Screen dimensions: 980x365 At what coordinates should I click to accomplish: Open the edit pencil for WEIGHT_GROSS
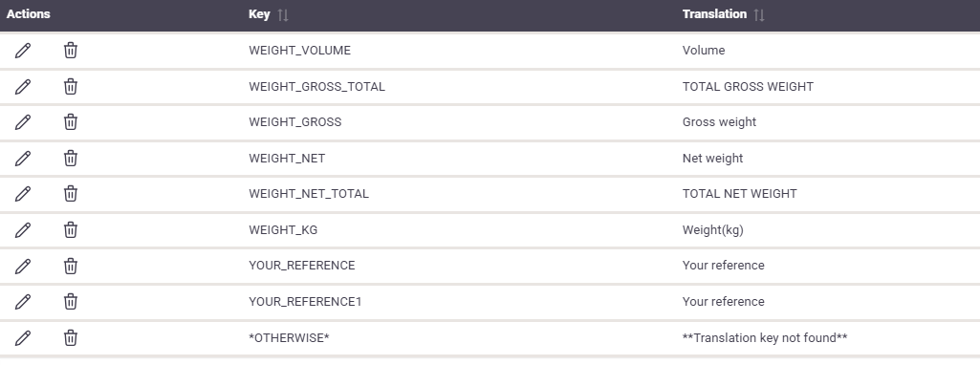point(23,122)
